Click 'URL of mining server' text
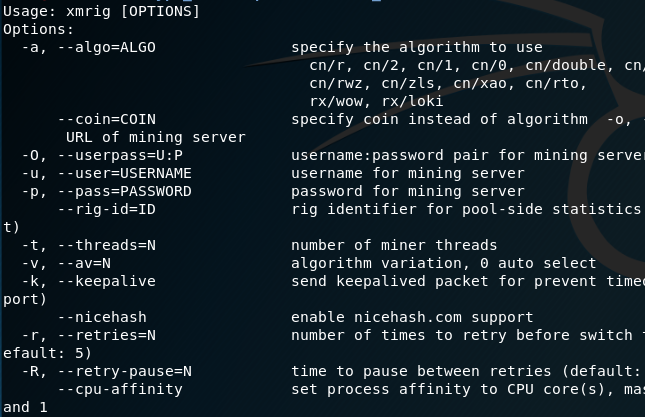Screen dimensions: 645x417 click(x=155, y=137)
